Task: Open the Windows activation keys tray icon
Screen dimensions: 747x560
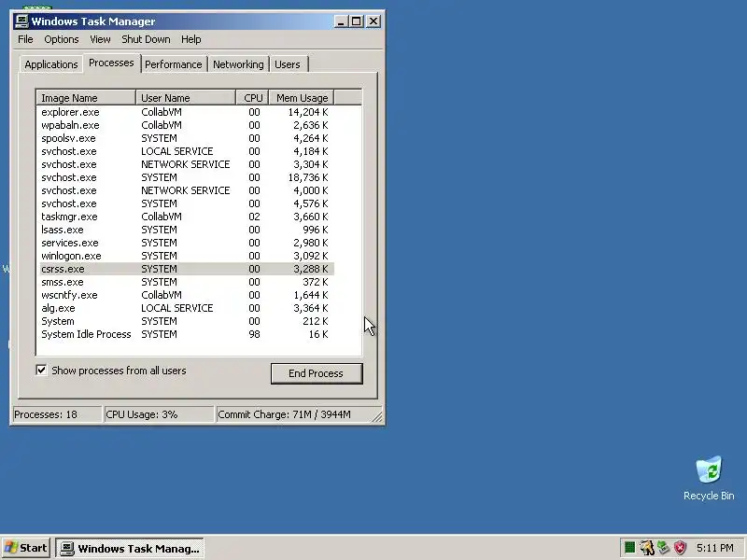Action: 646,548
